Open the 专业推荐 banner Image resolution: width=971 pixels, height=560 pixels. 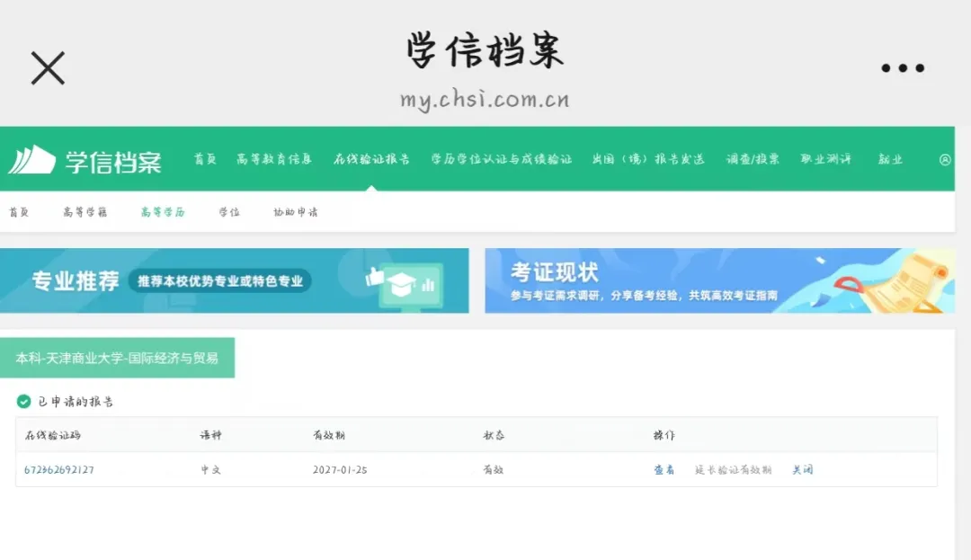[234, 280]
